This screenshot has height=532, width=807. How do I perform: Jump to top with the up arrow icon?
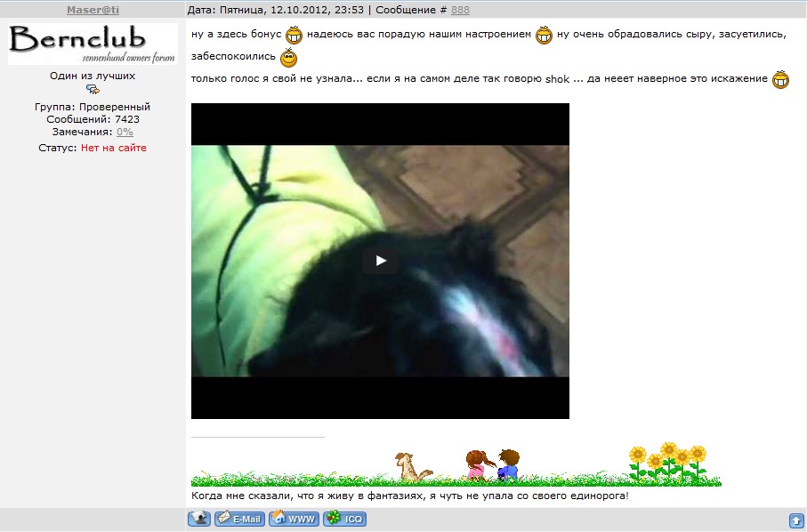[796, 520]
